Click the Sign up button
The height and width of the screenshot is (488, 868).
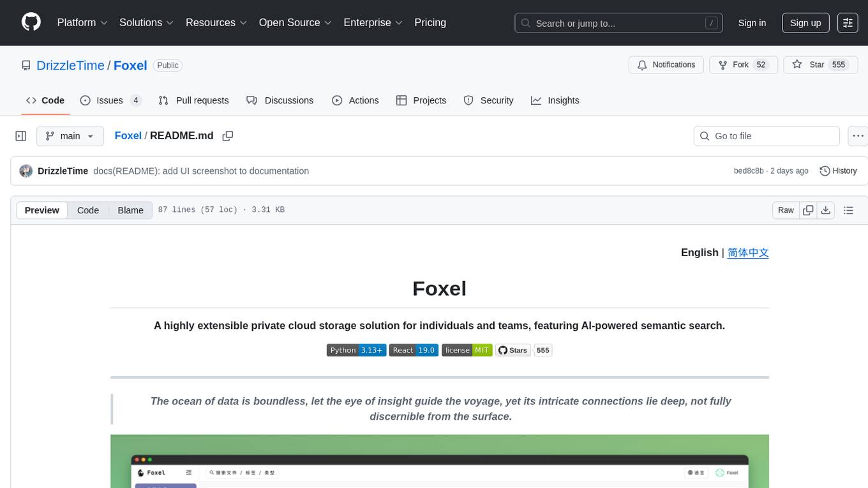point(805,23)
